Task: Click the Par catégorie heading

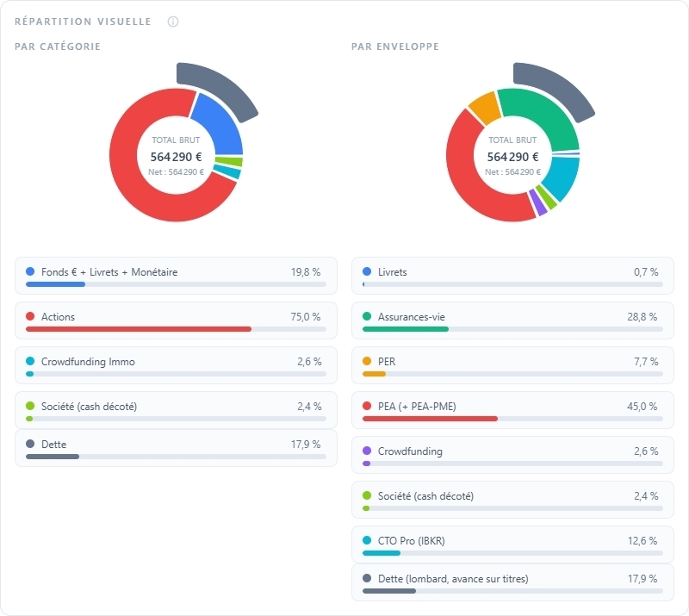Action: pyautogui.click(x=58, y=47)
